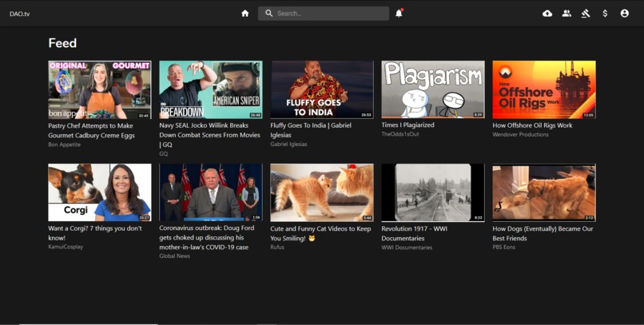The image size is (644, 325).
Task: Click title 'Want a Corgi? 7 things you don't know!'
Action: [95, 233]
